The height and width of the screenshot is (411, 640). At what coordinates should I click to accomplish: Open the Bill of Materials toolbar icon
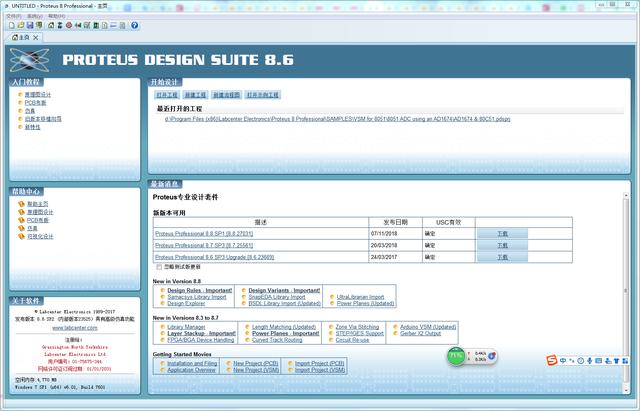click(105, 25)
